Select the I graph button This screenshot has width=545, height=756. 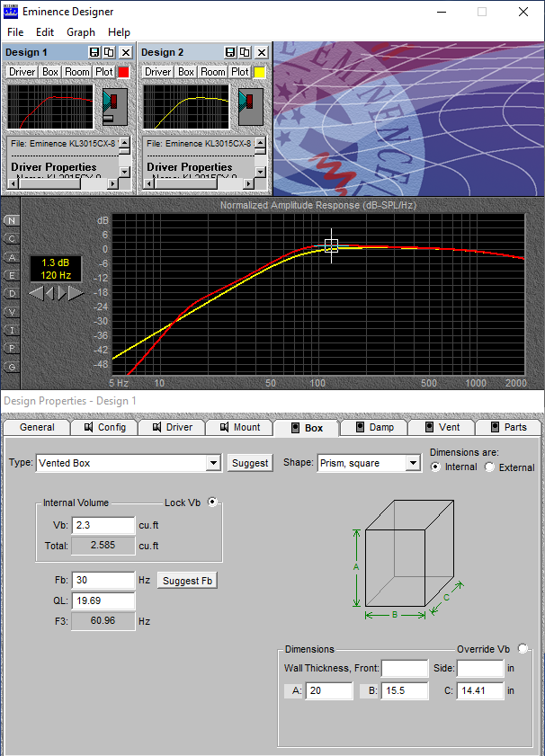click(x=12, y=330)
